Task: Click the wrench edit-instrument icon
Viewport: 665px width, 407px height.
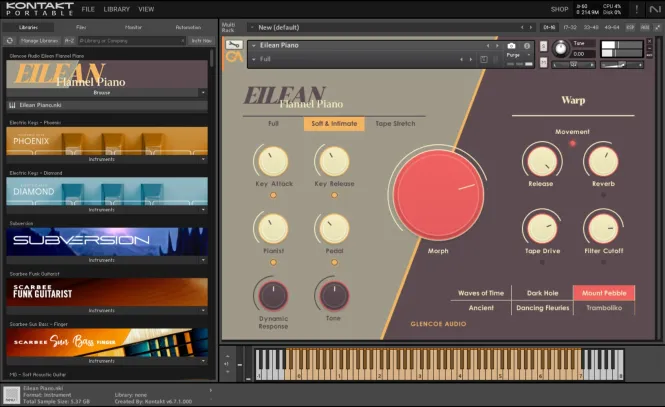Action: 234,45
